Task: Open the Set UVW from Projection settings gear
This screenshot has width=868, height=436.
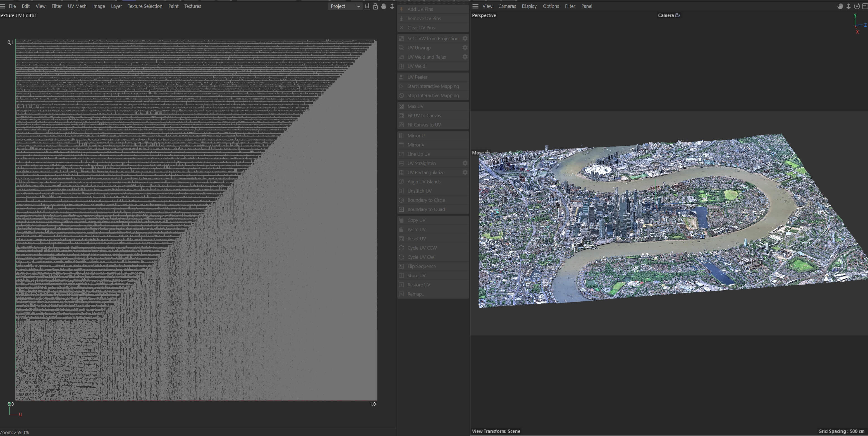Action: [x=465, y=39]
